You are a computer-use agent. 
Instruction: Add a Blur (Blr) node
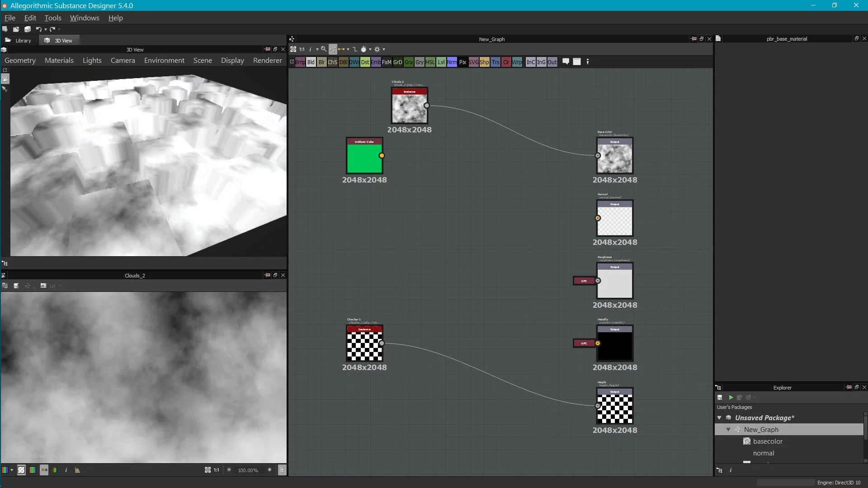[322, 62]
